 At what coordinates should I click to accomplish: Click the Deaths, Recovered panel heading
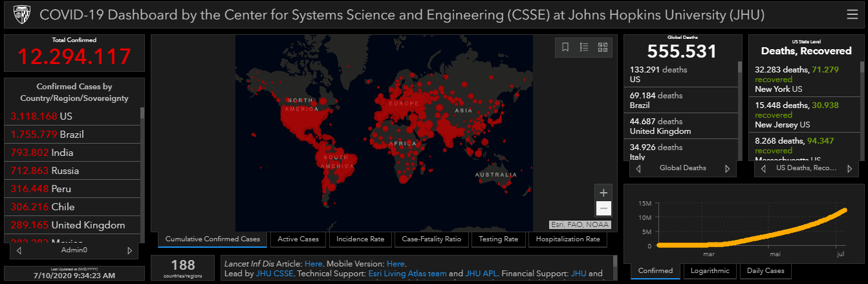(x=806, y=50)
